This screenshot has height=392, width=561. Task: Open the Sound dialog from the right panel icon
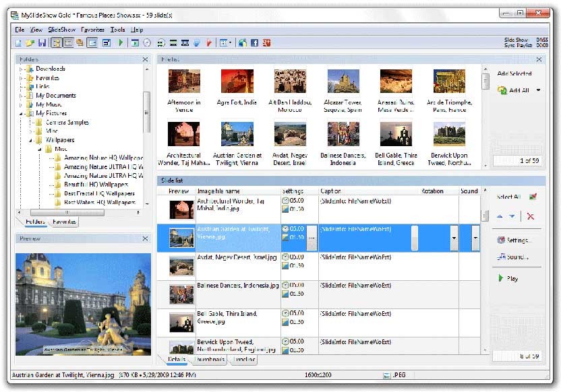[x=501, y=257]
